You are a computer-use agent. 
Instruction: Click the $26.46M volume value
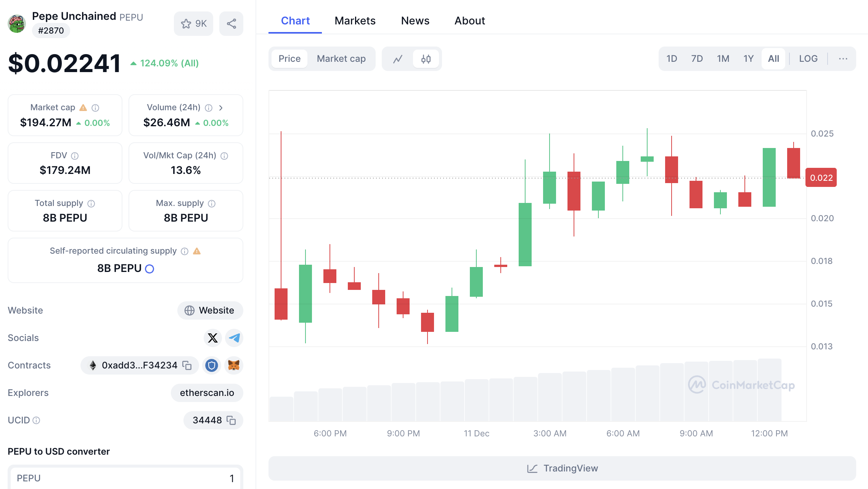coord(167,123)
